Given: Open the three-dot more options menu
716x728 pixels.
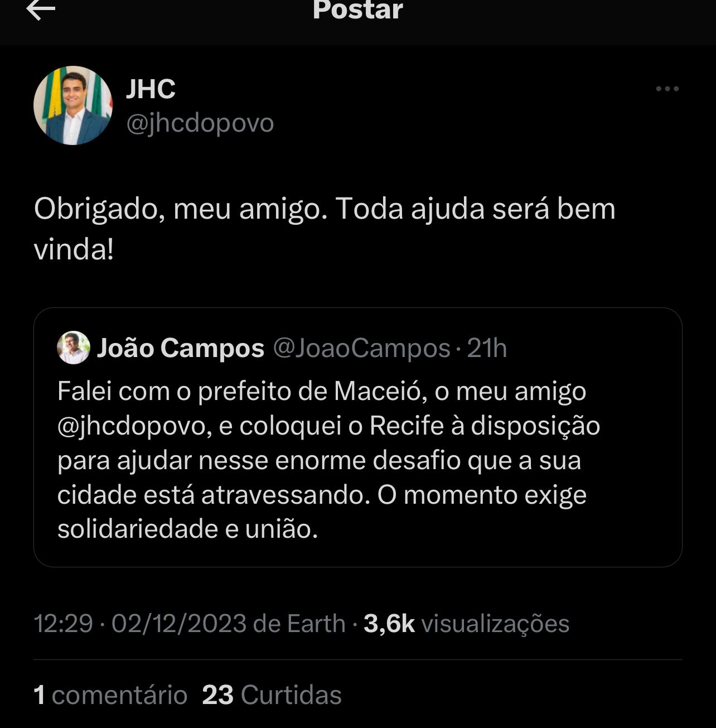Looking at the screenshot, I should 667,89.
